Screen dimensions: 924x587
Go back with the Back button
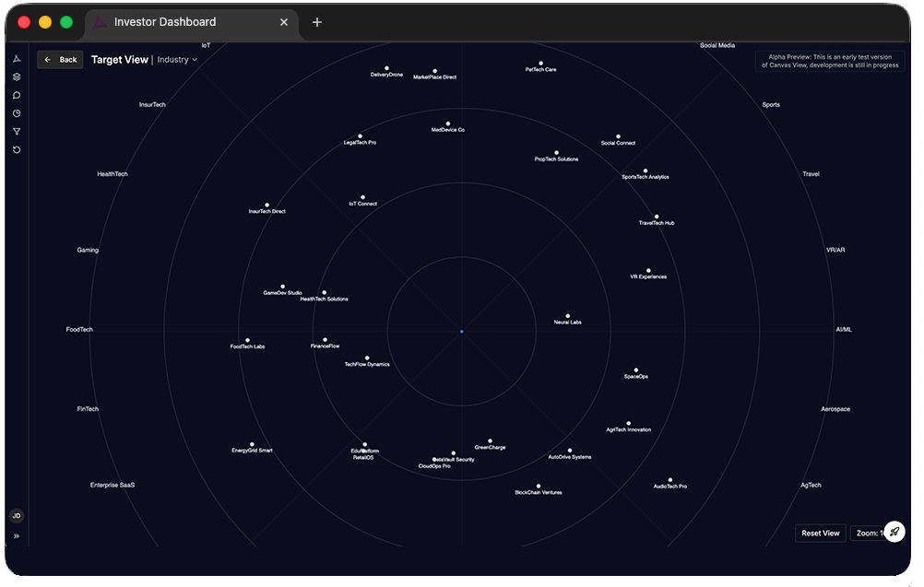(61, 60)
